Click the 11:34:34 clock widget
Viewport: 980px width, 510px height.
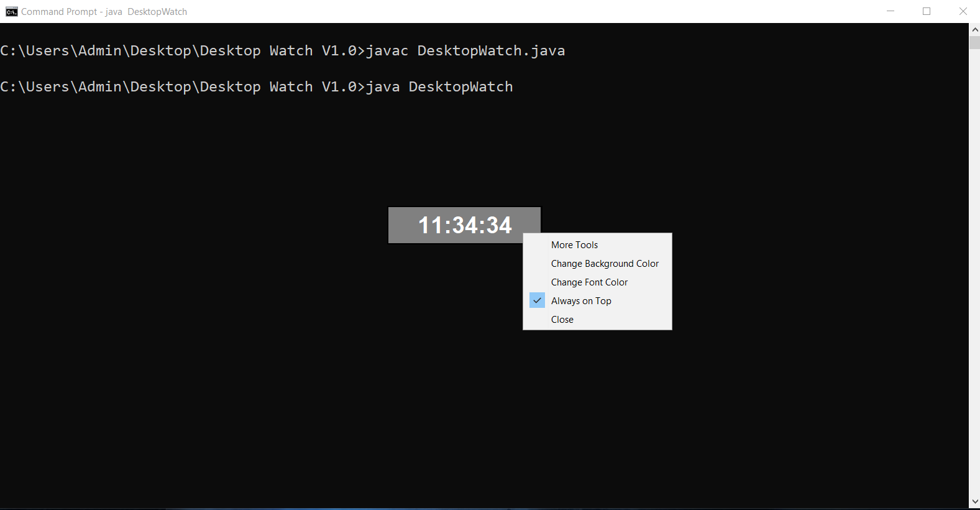point(464,225)
